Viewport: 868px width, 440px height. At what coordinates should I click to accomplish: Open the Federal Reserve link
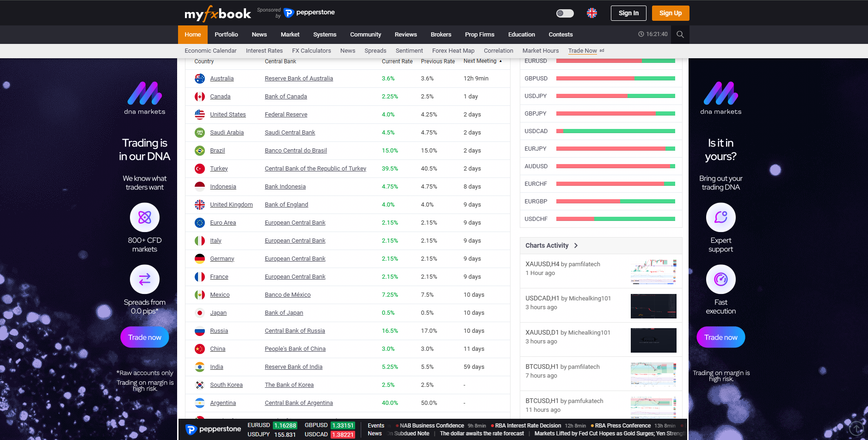pyautogui.click(x=286, y=115)
